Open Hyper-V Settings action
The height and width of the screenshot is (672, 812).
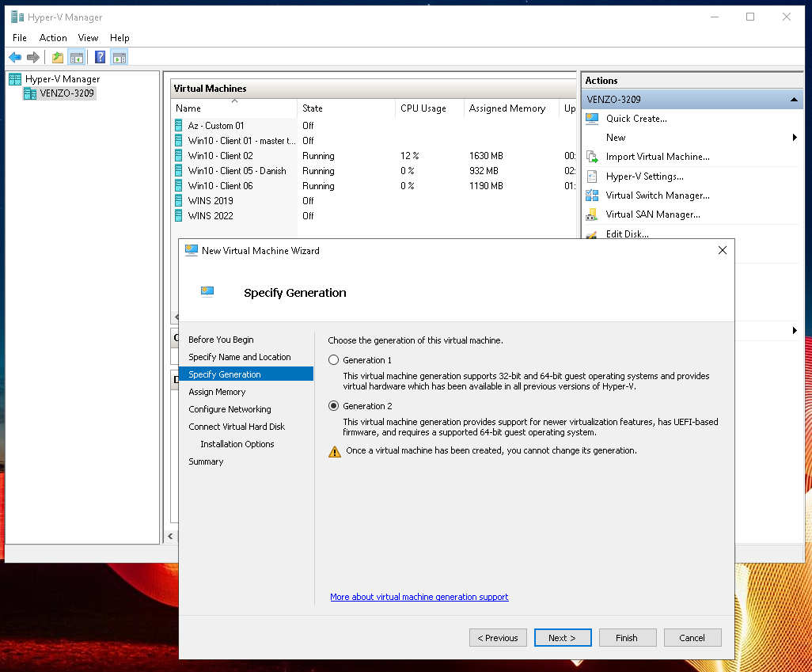point(645,177)
